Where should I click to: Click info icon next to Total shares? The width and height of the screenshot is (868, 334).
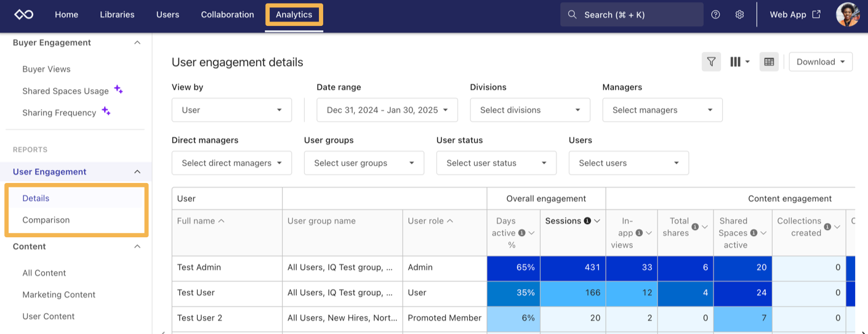[x=695, y=227]
